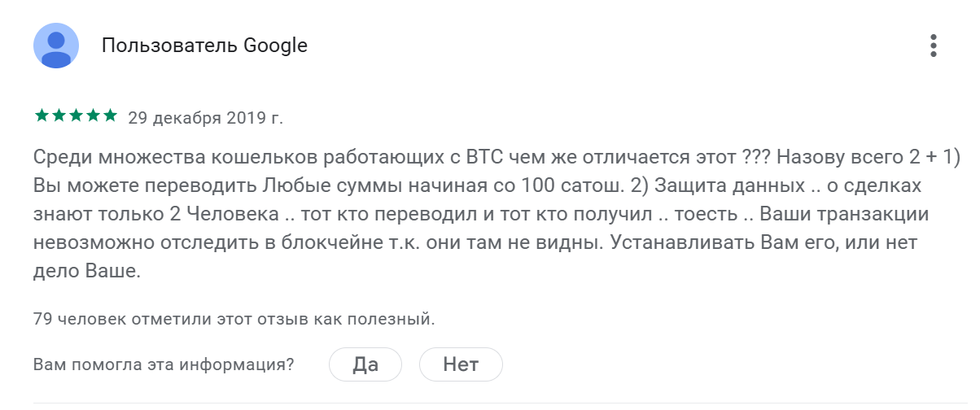Click the fourth star of the rating
Image resolution: width=980 pixels, height=410 pixels.
tap(94, 116)
